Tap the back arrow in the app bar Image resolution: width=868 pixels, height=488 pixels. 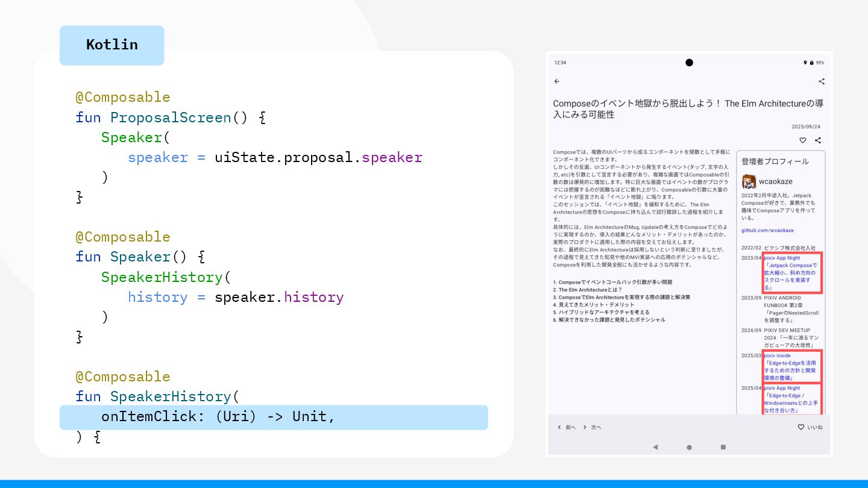click(x=557, y=81)
